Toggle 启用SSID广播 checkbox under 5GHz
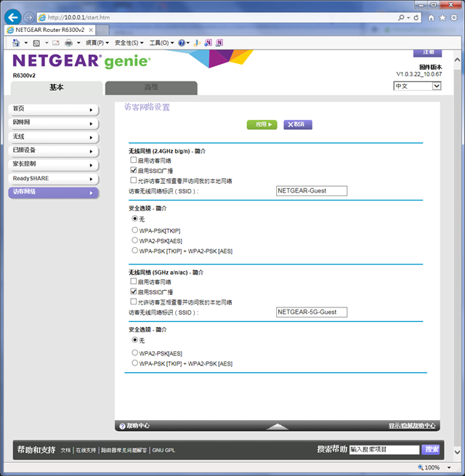The height and width of the screenshot is (476, 465). click(x=133, y=291)
